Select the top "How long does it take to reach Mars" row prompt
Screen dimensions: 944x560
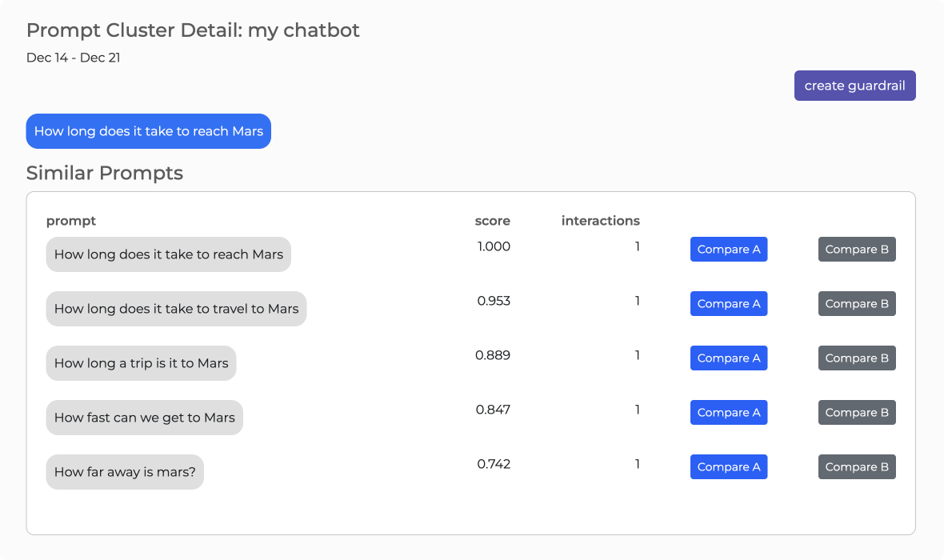click(x=168, y=254)
